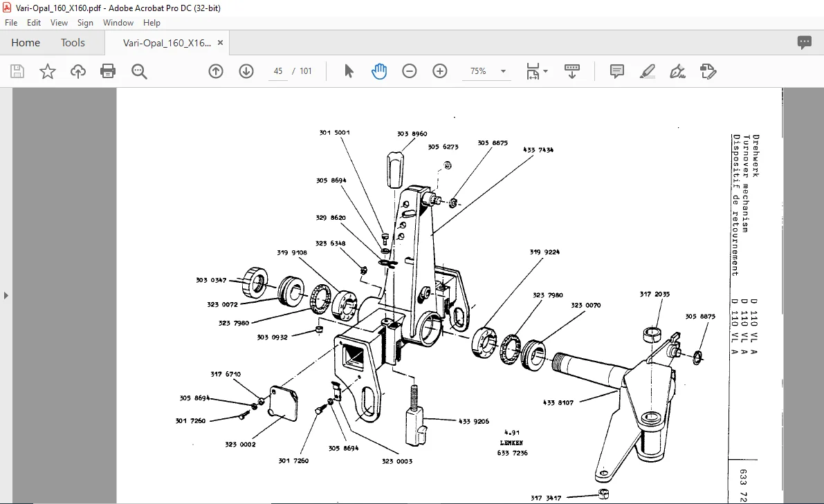Screen dimensions: 824x504
Task: Click the Acrobat PDF icon in the title bar
Action: tap(7, 8)
